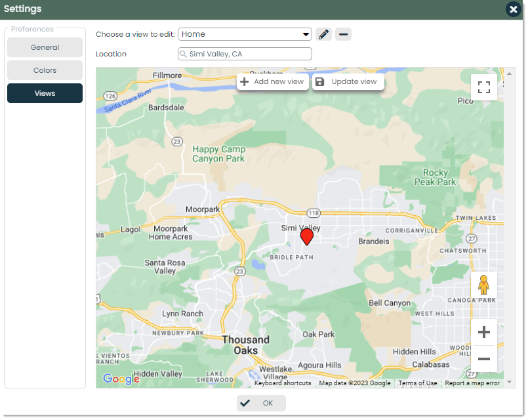Click Bell Canyon label on map
The width and height of the screenshot is (528, 420).
point(390,303)
